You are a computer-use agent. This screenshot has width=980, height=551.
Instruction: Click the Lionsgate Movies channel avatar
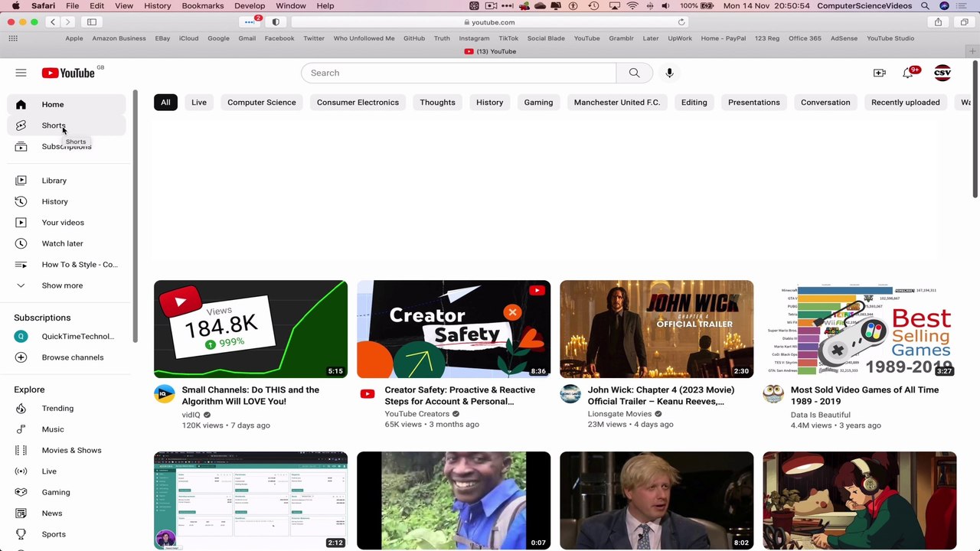coord(570,394)
